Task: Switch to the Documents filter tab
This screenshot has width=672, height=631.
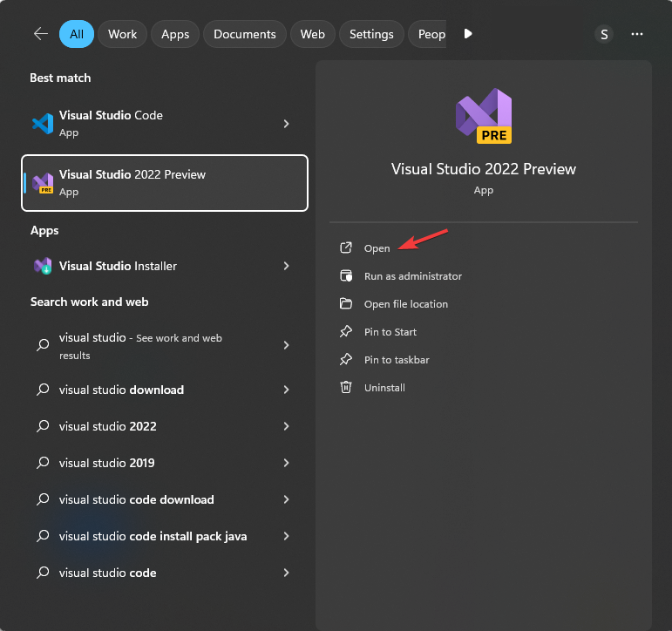Action: tap(245, 34)
